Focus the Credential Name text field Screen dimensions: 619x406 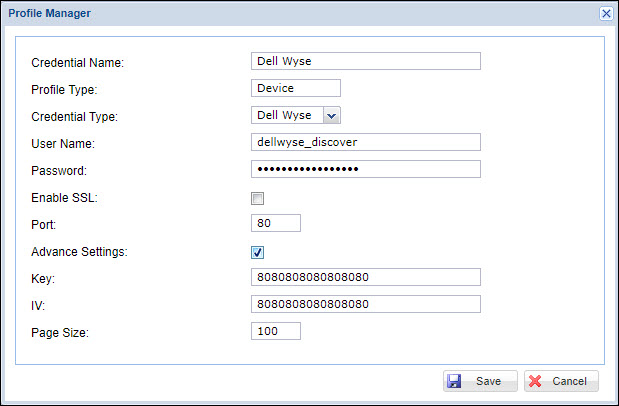366,61
